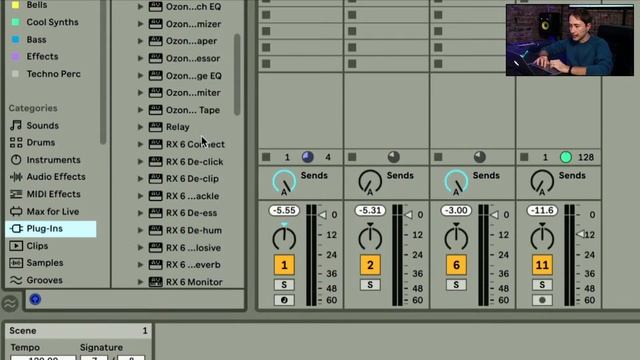Click track 11 volume value -11.6
640x360 pixels.
(x=542, y=211)
